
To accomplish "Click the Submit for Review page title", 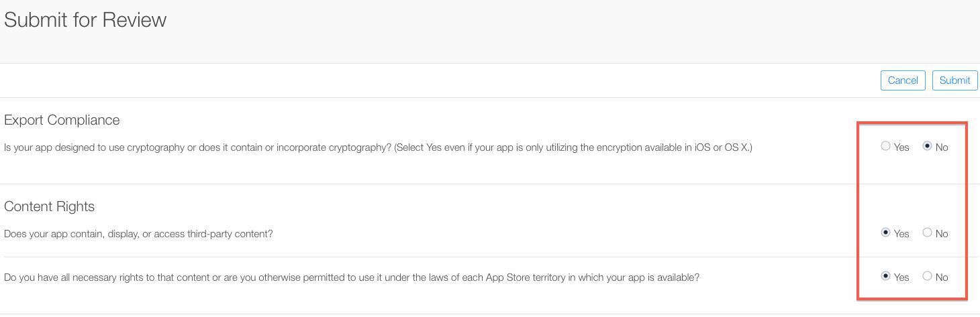I will (85, 20).
